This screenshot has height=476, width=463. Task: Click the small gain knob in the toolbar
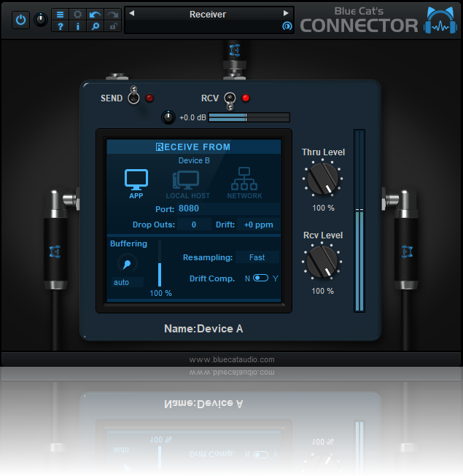coord(41,20)
